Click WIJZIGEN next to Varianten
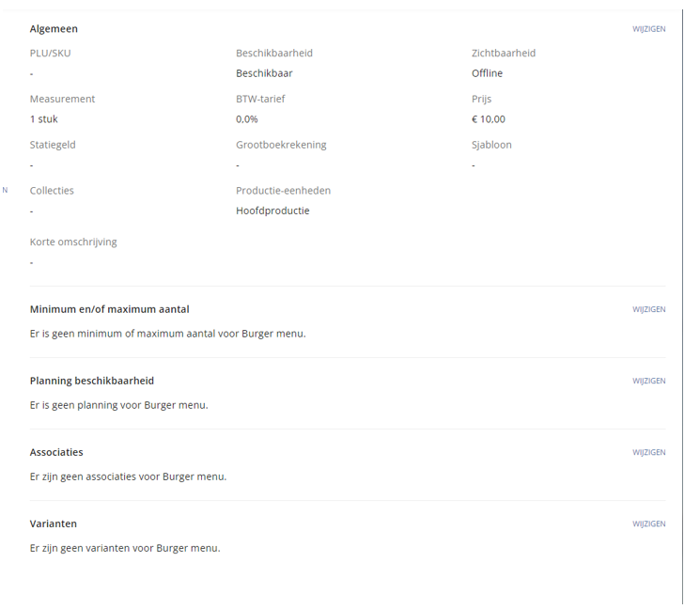700x609 pixels. pyautogui.click(x=648, y=523)
